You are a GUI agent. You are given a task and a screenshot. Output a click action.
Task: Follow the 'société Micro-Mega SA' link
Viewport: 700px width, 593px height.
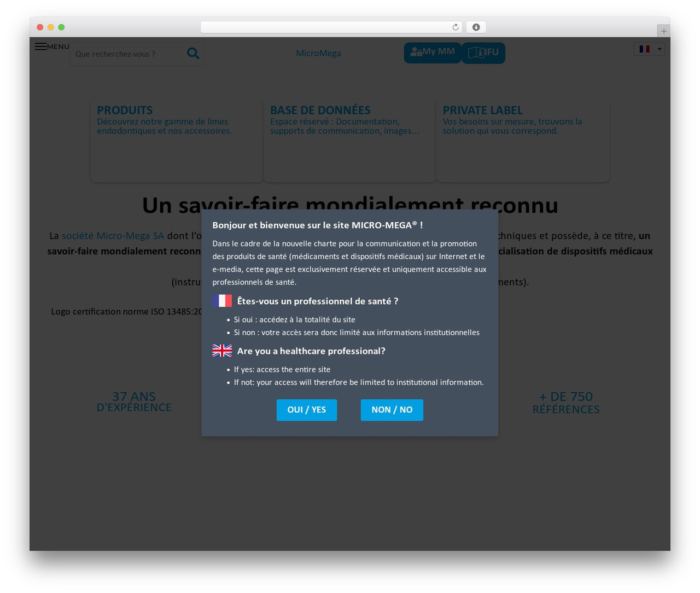tap(113, 236)
